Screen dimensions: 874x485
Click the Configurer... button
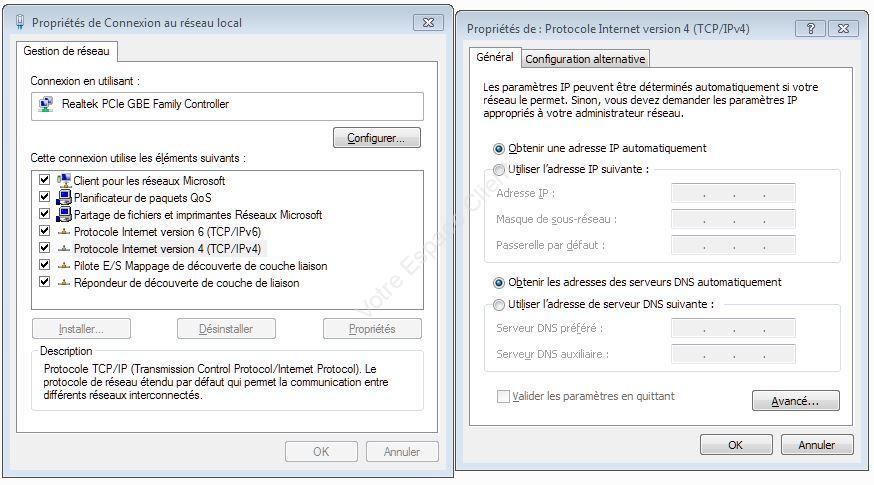pyautogui.click(x=376, y=138)
